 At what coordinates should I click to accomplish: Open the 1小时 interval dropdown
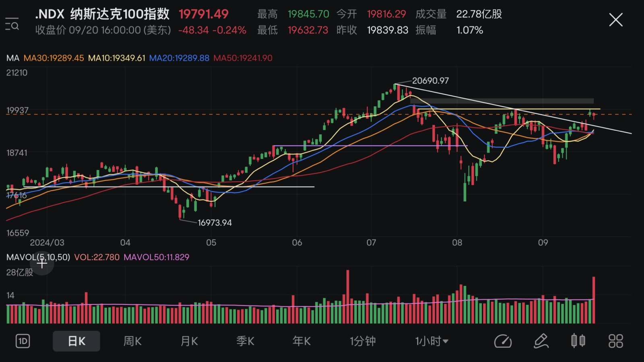(432, 341)
